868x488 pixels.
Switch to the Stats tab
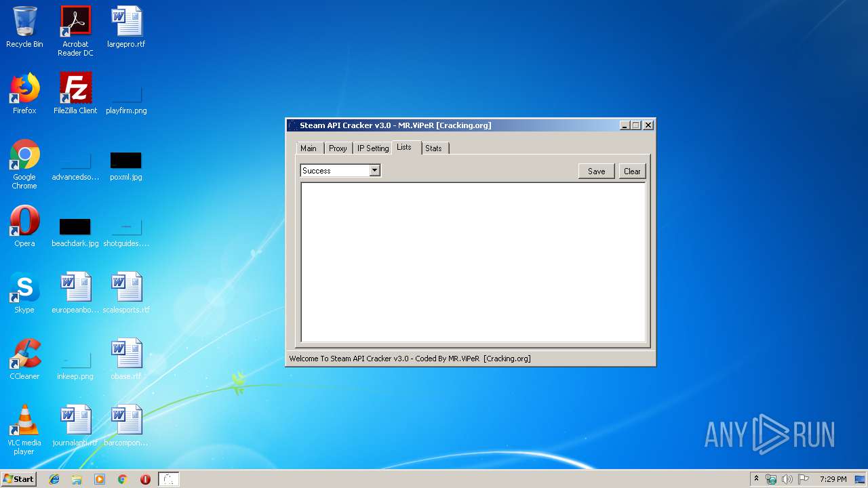433,148
